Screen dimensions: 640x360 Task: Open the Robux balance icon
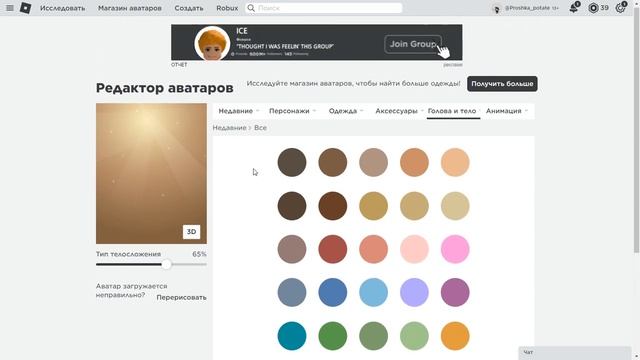point(593,8)
